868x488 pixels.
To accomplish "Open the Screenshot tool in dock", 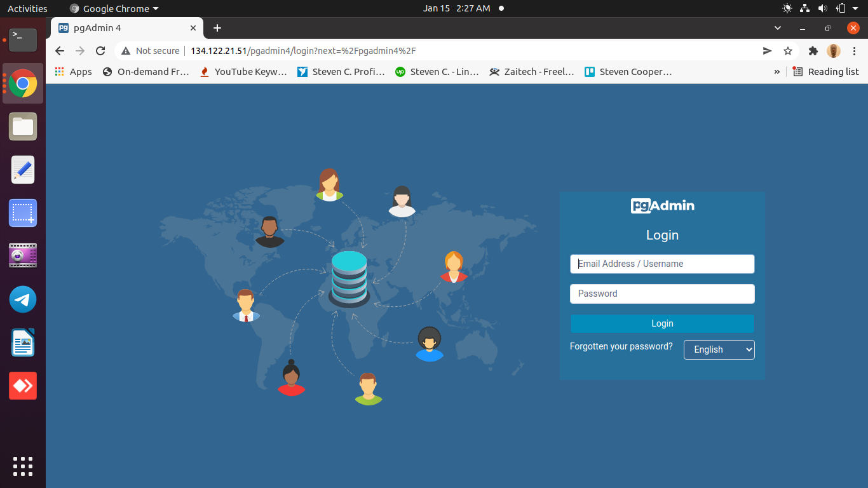I will 23,213.
